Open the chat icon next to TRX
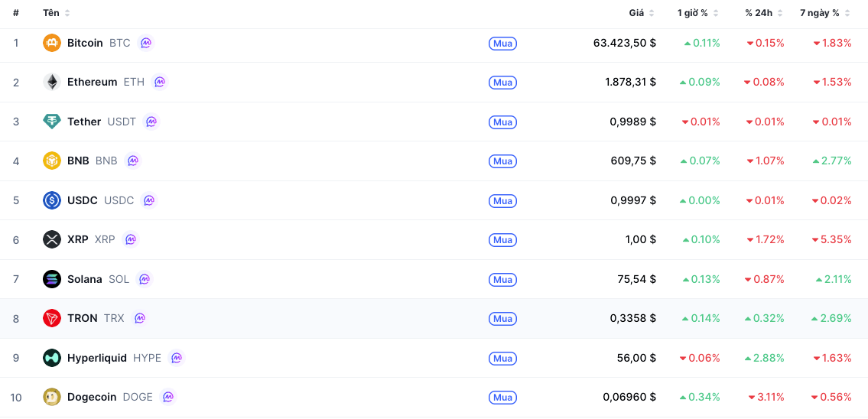 139,318
